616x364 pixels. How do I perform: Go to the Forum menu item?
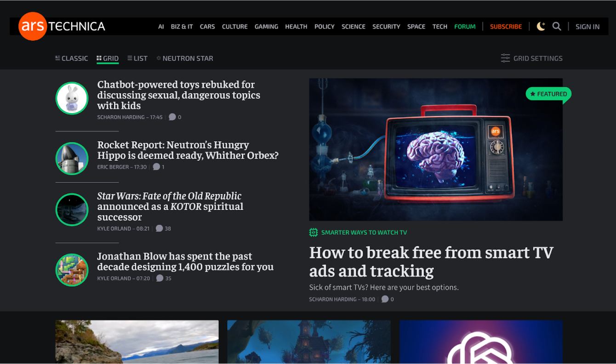click(x=464, y=27)
